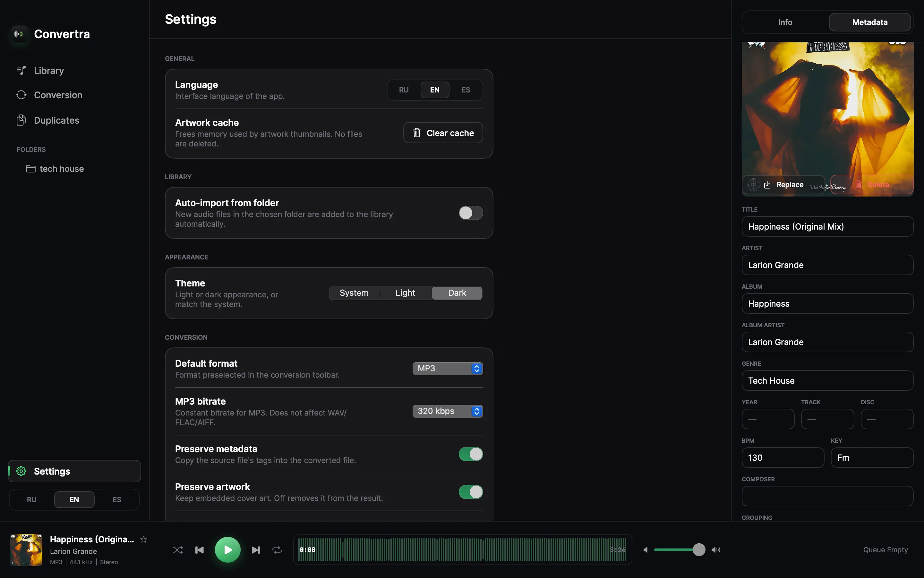Screen dimensions: 924x578
Task: Seek within the waveform progress bar
Action: (462, 550)
